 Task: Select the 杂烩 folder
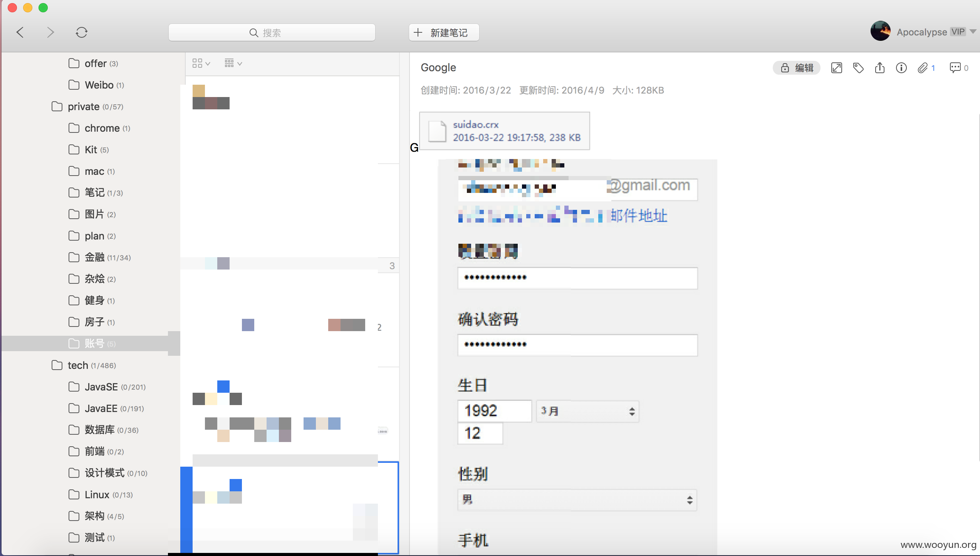(x=92, y=279)
